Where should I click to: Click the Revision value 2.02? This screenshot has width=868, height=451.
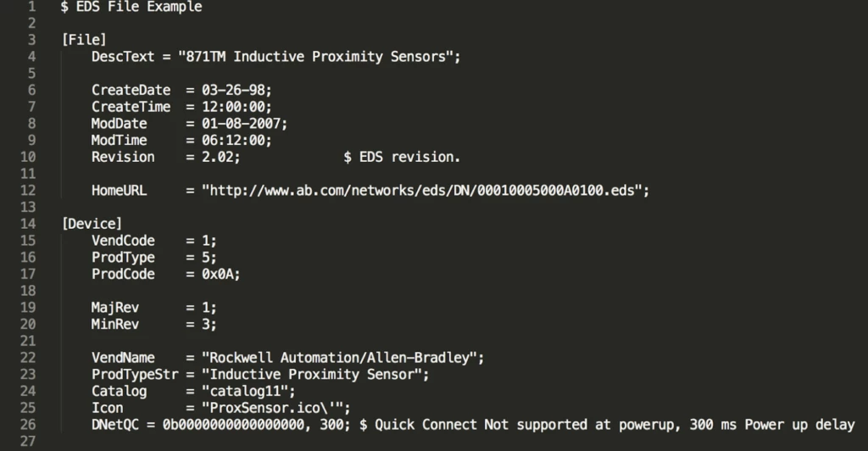(220, 157)
